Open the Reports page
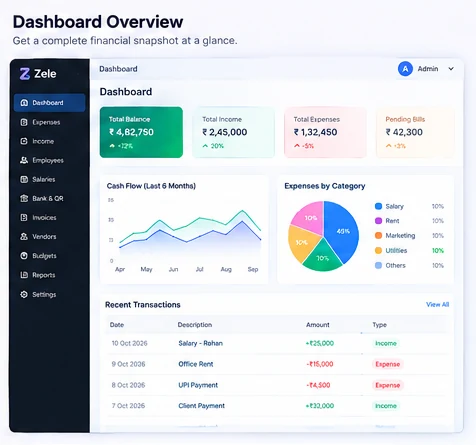This screenshot has height=445, width=476. coord(49,275)
